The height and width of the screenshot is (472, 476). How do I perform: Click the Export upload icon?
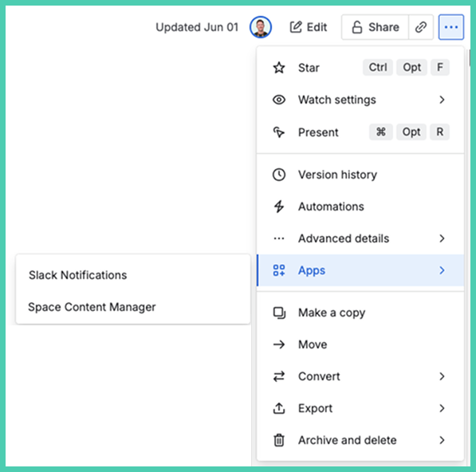(279, 408)
